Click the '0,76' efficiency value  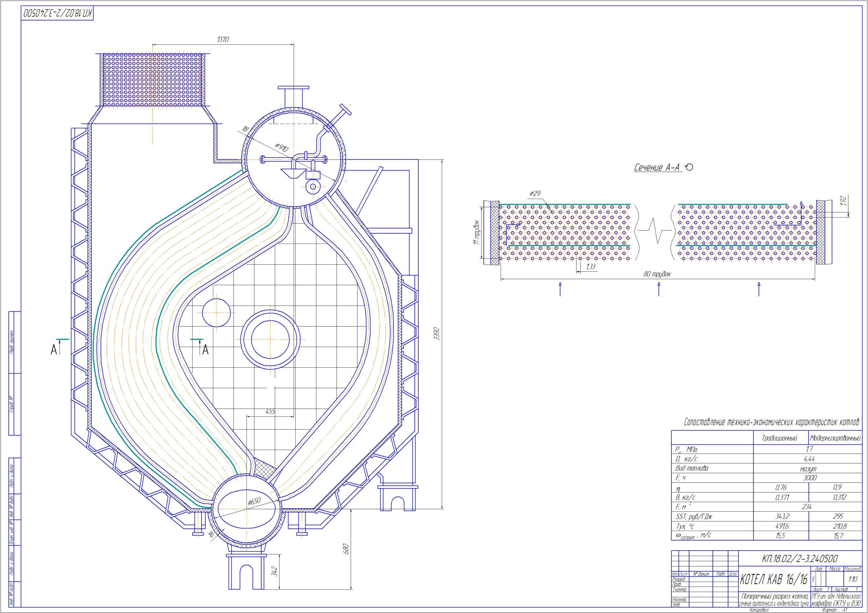(x=781, y=488)
